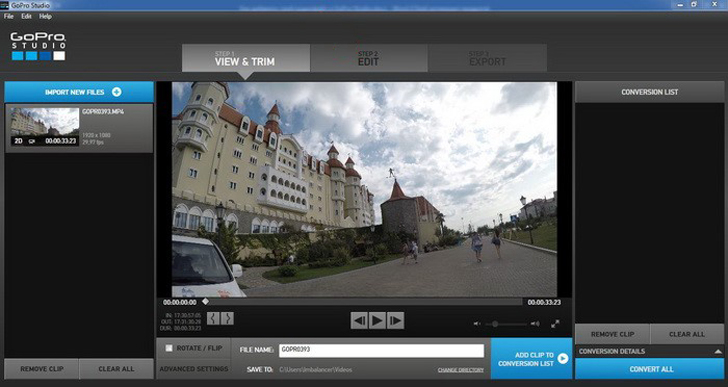Switch to the Step 2 Edit tab
The height and width of the screenshot is (387, 728).
[369, 58]
